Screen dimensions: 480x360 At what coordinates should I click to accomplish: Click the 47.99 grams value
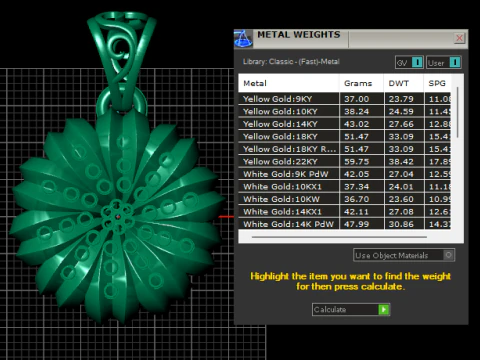click(357, 224)
